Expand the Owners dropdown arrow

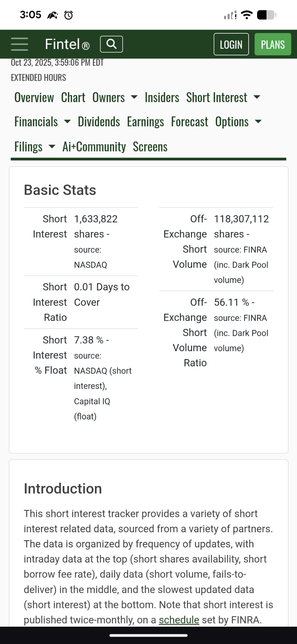tap(134, 97)
